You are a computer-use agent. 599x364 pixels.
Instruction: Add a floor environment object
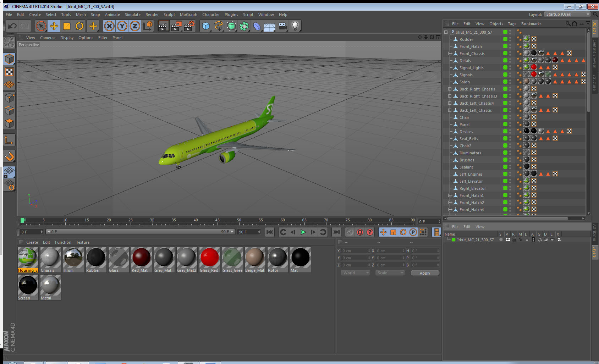coord(270,26)
